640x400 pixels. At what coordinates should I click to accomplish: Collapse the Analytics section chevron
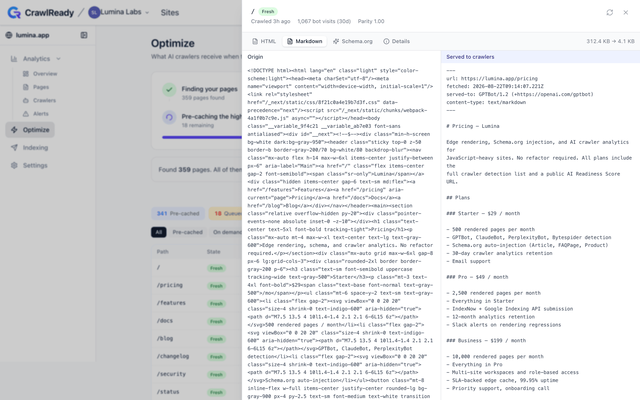(58, 59)
